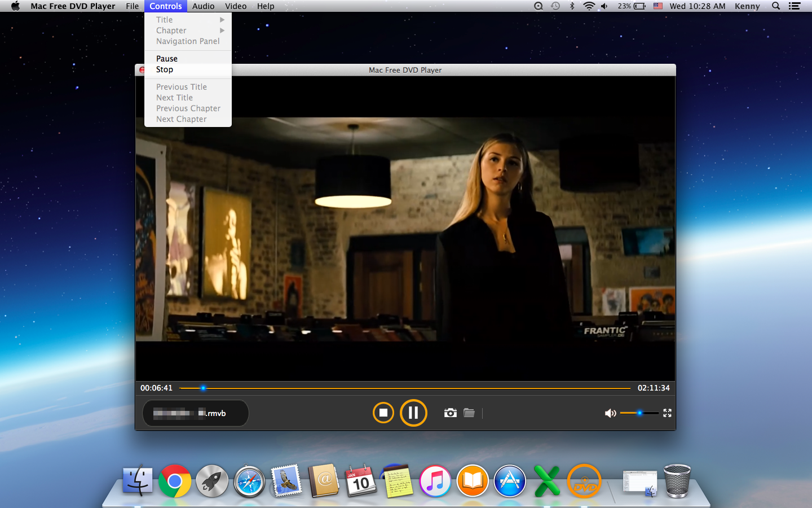Click the Stop playback button in player

[x=383, y=413]
